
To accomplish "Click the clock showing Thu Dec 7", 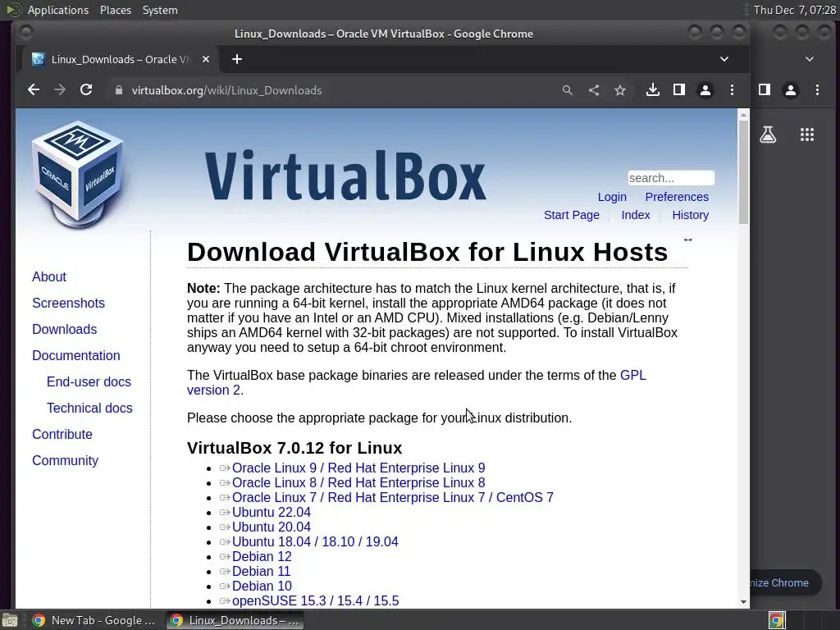I will point(794,10).
